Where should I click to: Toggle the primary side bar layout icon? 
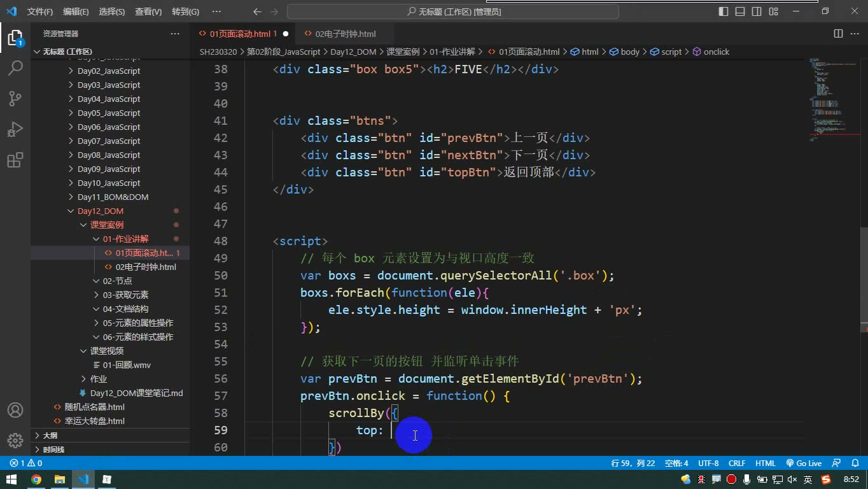click(x=724, y=11)
